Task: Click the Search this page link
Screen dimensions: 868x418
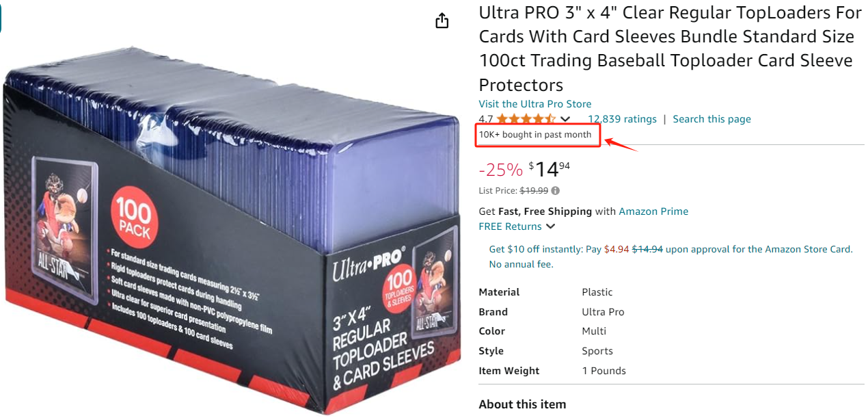Action: (711, 119)
